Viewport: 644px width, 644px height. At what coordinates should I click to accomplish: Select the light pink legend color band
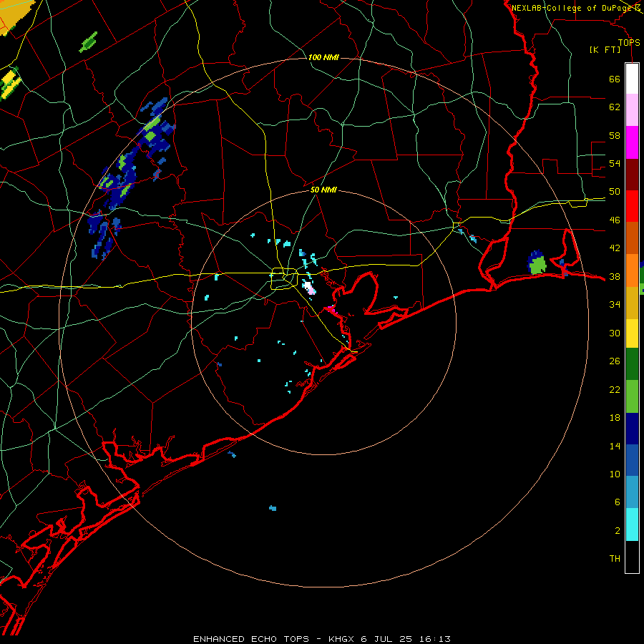click(x=632, y=109)
